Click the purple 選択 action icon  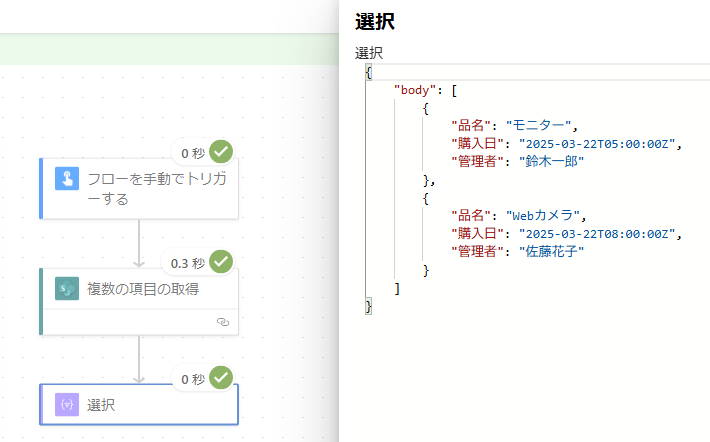[x=67, y=404]
